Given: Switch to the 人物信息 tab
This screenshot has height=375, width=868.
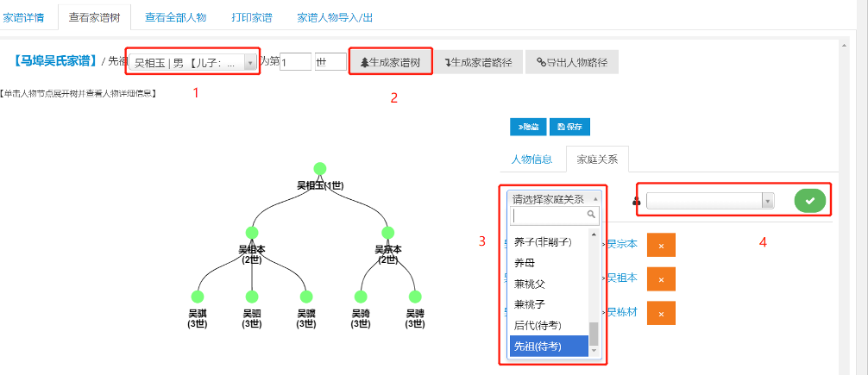Looking at the screenshot, I should pos(531,159).
